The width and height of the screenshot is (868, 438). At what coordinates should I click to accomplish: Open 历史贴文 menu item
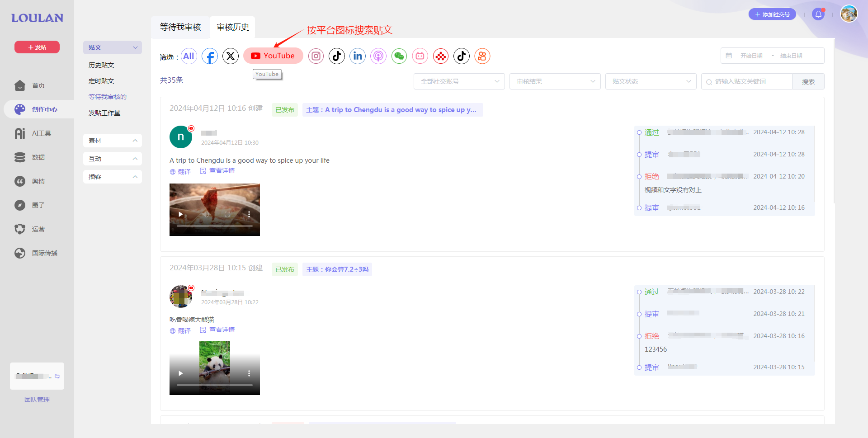pyautogui.click(x=101, y=65)
